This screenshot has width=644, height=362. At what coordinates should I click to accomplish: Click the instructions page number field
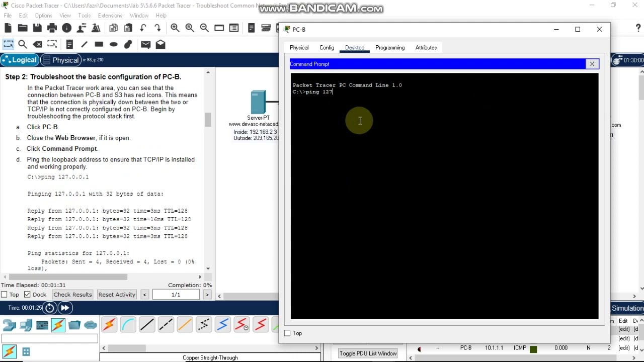(176, 295)
